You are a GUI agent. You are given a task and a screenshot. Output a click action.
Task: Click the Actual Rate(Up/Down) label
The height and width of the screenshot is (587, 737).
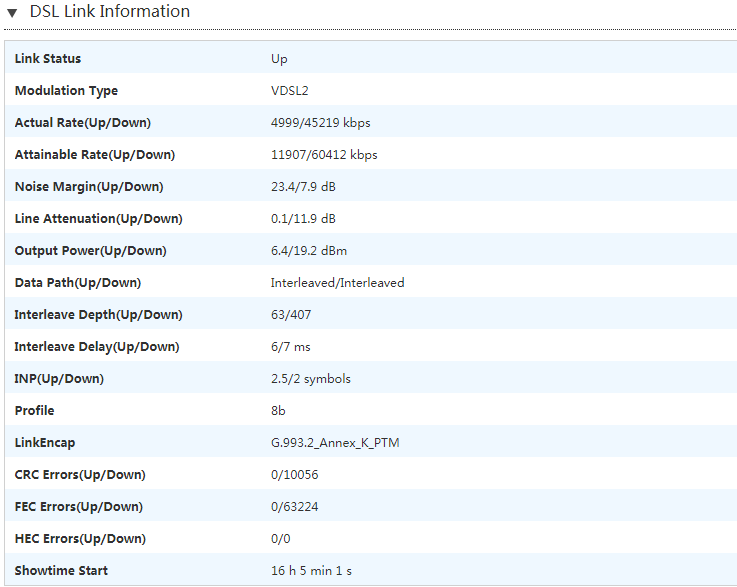[x=83, y=123]
